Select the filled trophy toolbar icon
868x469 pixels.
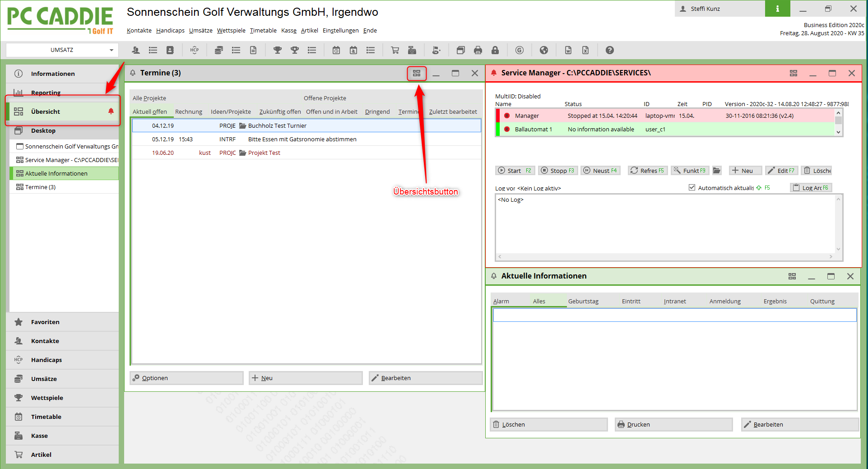(278, 50)
